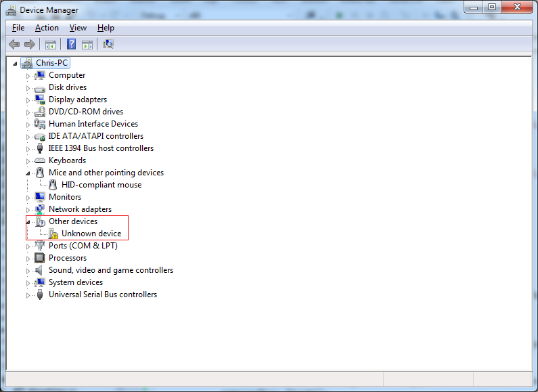Expand the Computer category
Image resolution: width=538 pixels, height=392 pixels.
point(28,76)
